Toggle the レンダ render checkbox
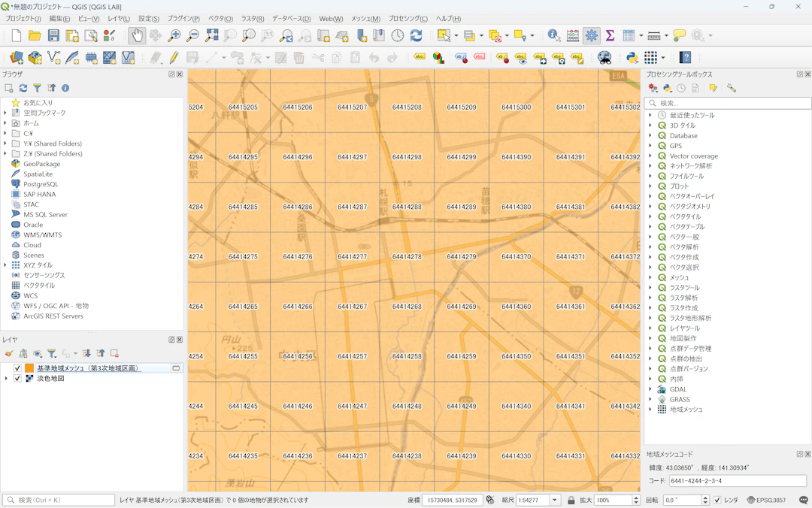This screenshot has width=812, height=508. 717,500
